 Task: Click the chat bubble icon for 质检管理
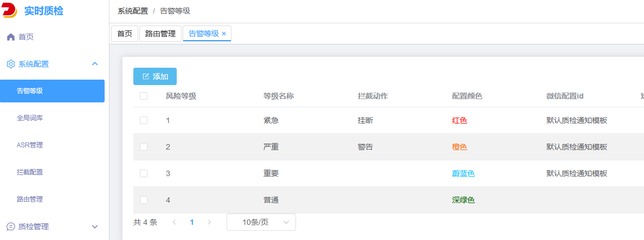10,226
